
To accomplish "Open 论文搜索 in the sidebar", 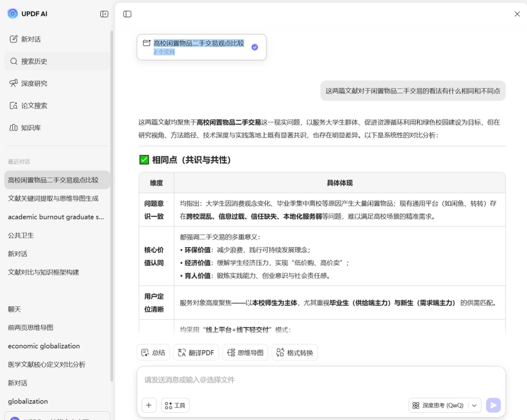I will (x=57, y=106).
